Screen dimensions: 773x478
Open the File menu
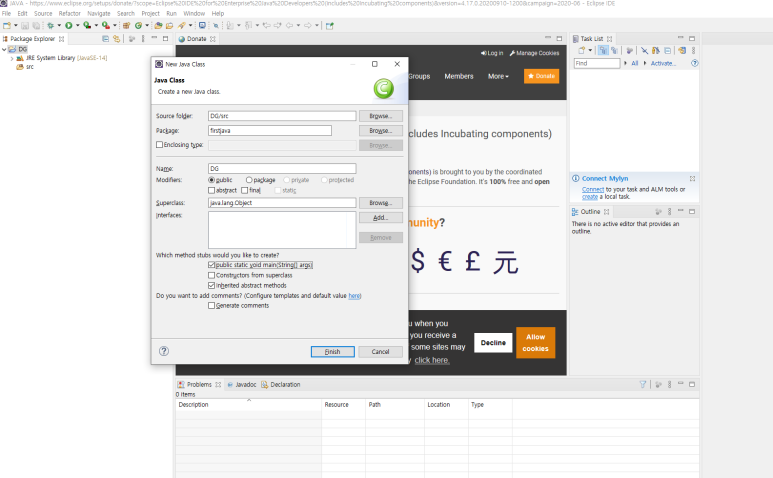point(6,13)
